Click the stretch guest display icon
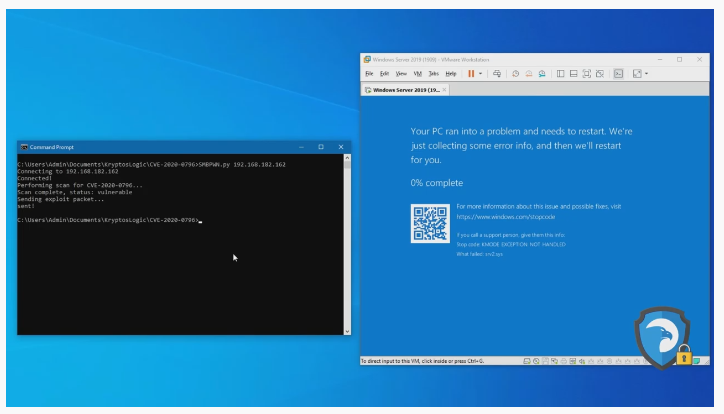Screen dimensions: 724x414 (x=637, y=74)
